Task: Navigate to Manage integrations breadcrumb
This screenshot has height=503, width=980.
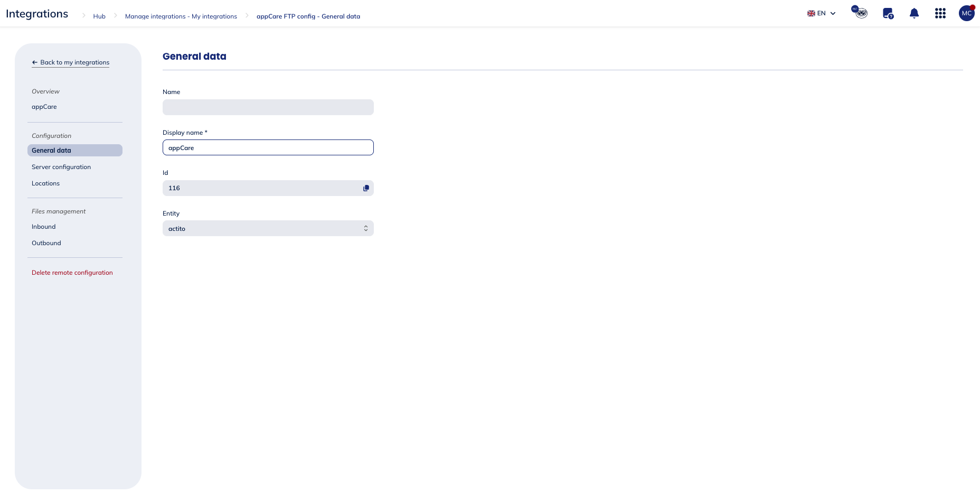Action: (181, 16)
